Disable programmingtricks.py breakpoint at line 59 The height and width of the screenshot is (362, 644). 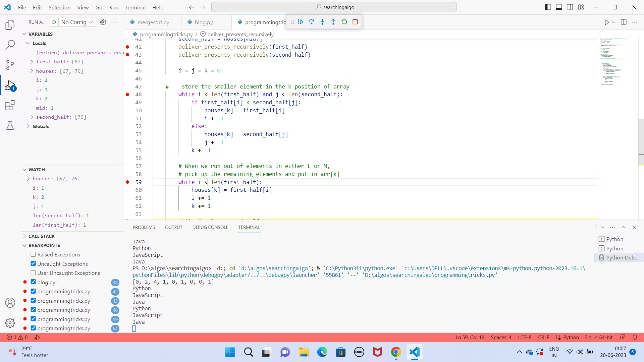33,319
